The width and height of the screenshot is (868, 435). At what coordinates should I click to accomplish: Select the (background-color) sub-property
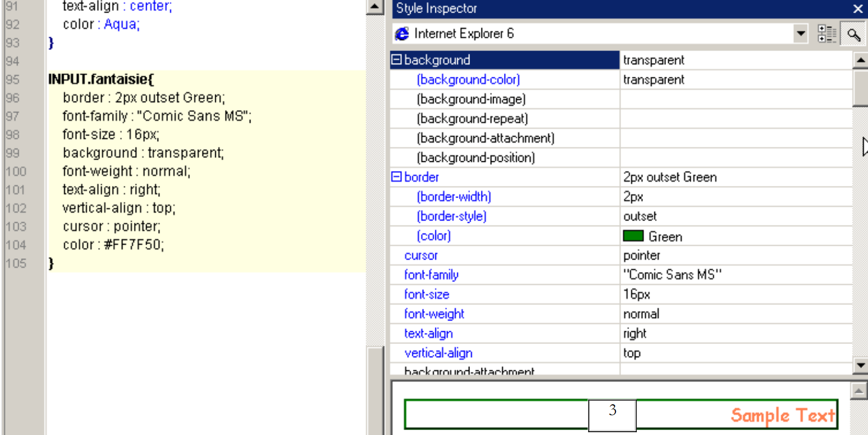click(x=468, y=80)
